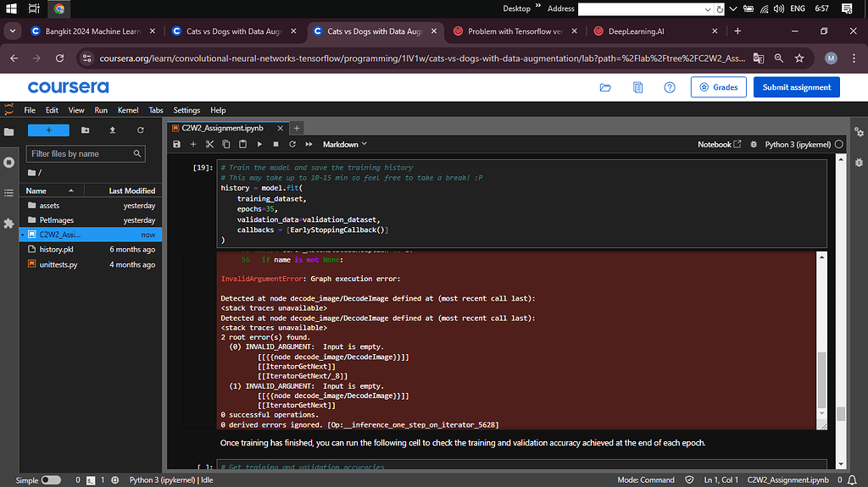The height and width of the screenshot is (487, 868).
Task: Click the Submit assignment button
Action: coord(798,87)
